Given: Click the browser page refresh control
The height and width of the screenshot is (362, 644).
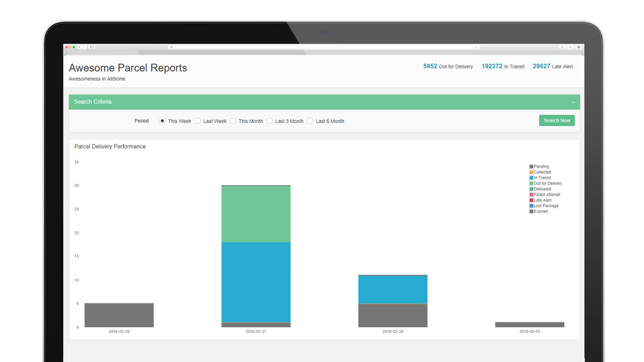Looking at the screenshot, I should [476, 47].
